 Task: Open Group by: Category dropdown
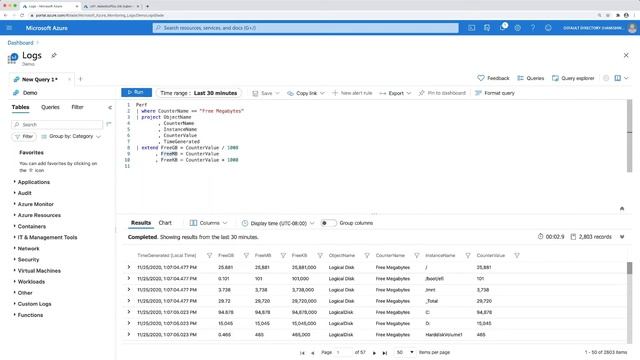(71, 136)
